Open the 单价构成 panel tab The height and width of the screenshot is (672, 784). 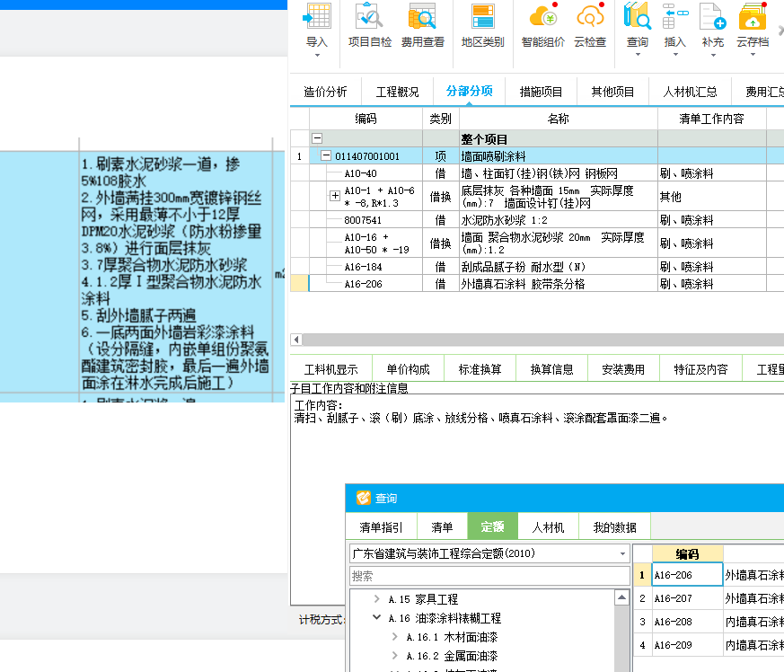click(x=408, y=369)
